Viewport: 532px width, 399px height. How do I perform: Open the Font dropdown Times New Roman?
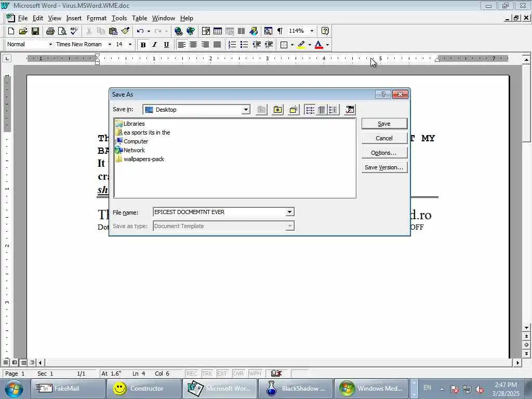pos(110,45)
